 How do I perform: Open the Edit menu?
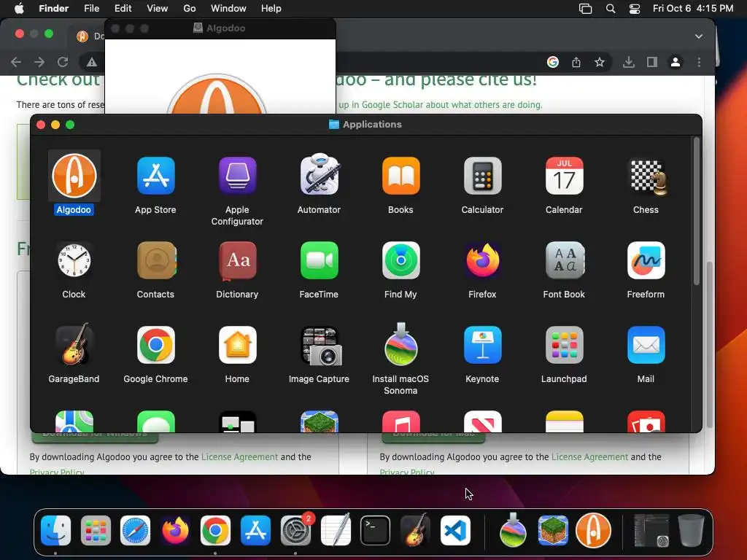pos(123,8)
